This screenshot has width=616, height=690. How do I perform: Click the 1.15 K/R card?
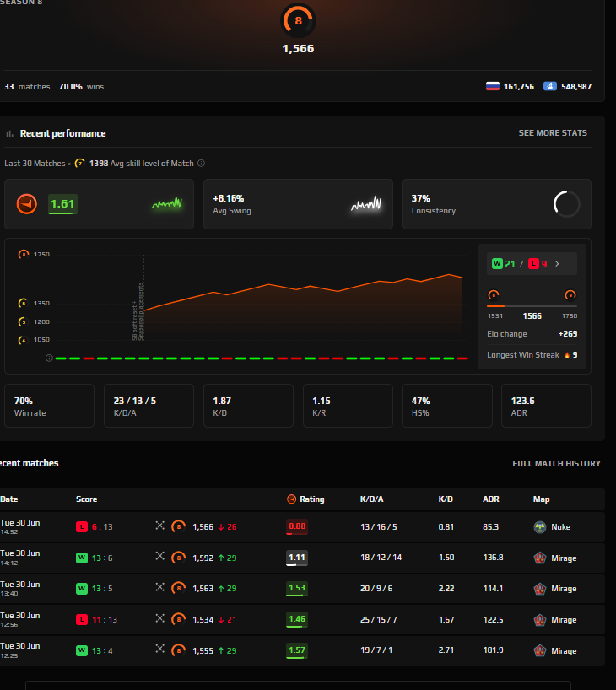pos(348,406)
